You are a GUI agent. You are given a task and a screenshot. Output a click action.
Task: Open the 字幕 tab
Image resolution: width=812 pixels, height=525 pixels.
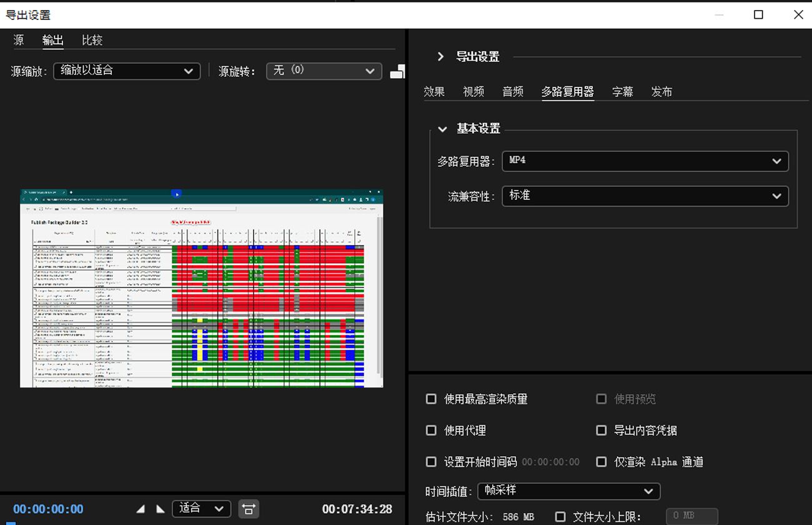click(622, 92)
